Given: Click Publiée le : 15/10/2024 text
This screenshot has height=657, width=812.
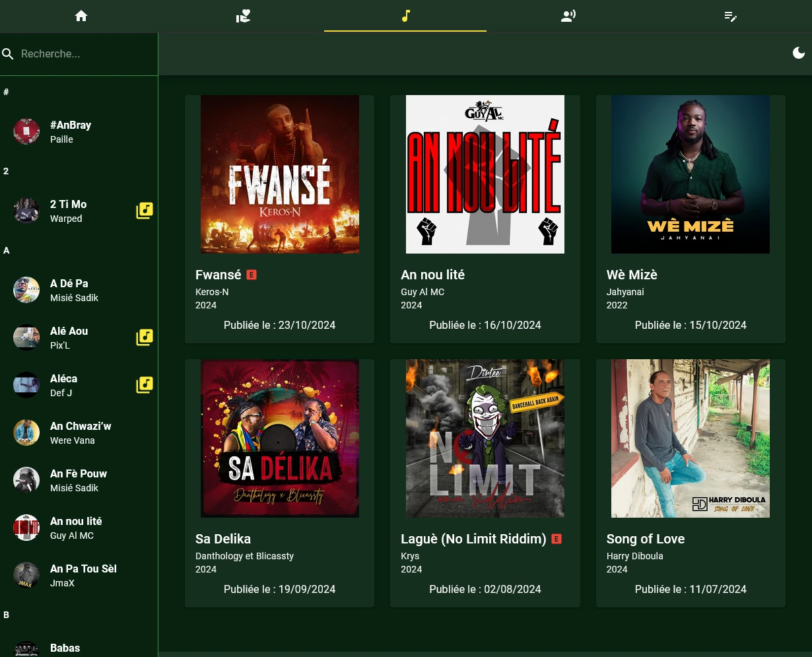Looking at the screenshot, I should coord(691,325).
